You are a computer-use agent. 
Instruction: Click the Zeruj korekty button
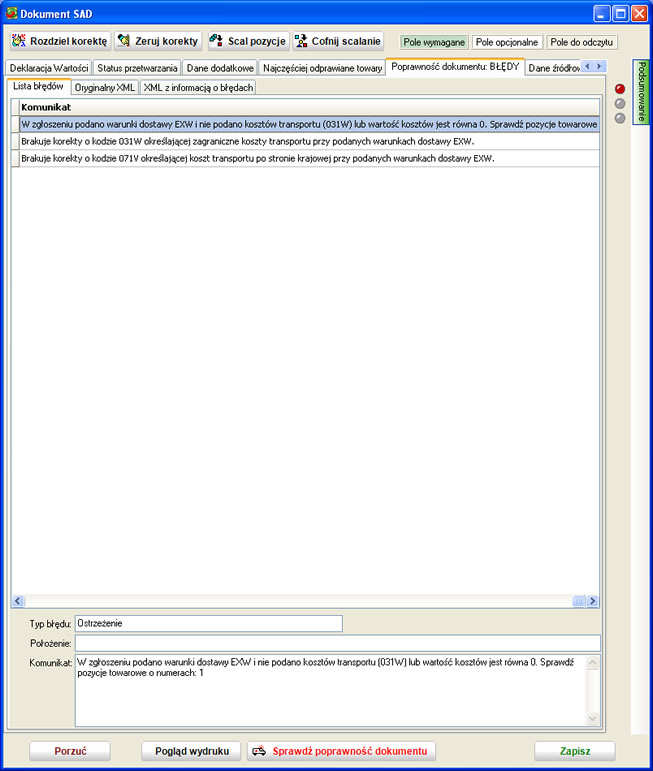[158, 41]
